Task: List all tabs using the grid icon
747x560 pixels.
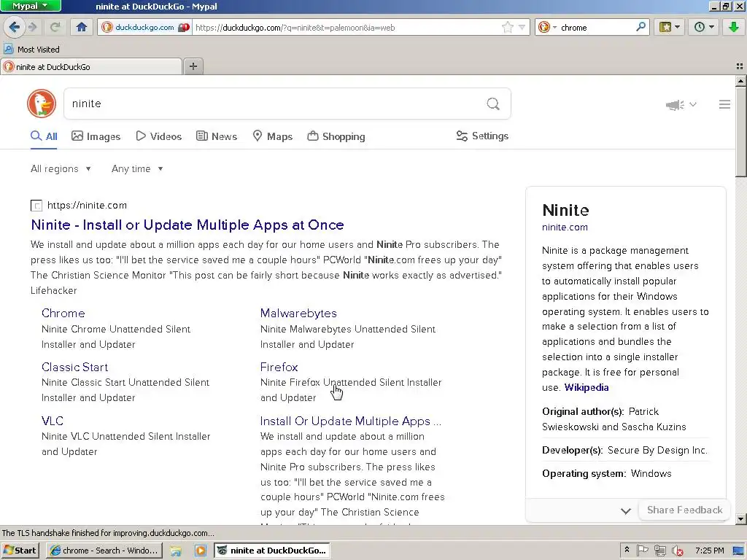Action: (740, 66)
